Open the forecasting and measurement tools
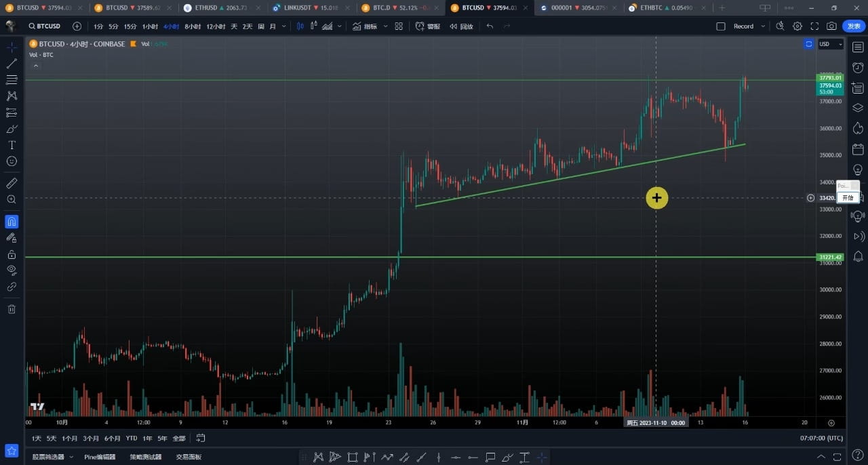 12,113
